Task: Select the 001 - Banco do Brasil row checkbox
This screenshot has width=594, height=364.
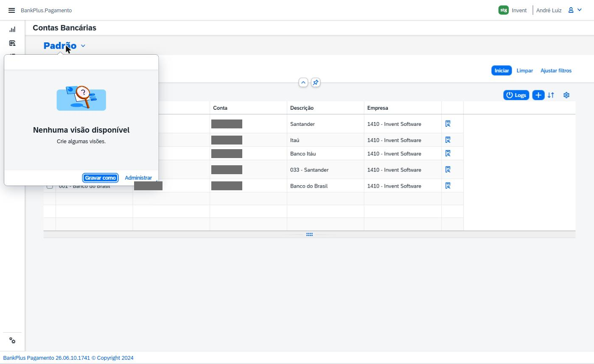Action: [x=50, y=186]
